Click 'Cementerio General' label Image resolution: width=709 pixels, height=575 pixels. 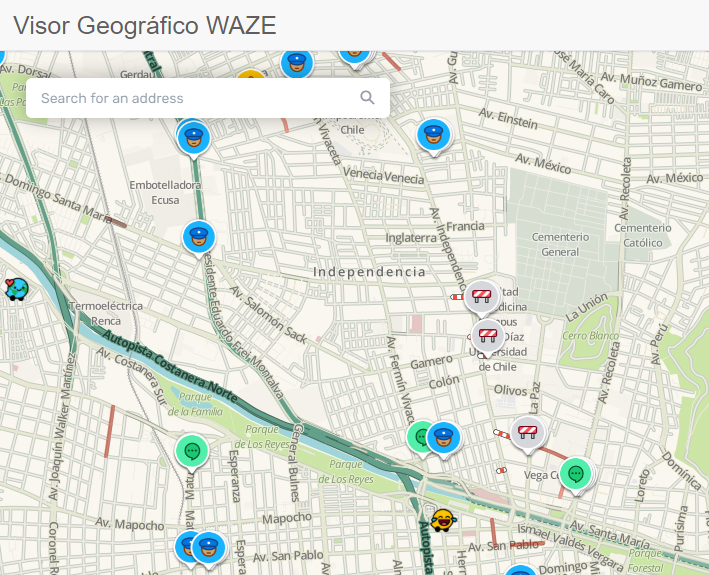[560, 244]
